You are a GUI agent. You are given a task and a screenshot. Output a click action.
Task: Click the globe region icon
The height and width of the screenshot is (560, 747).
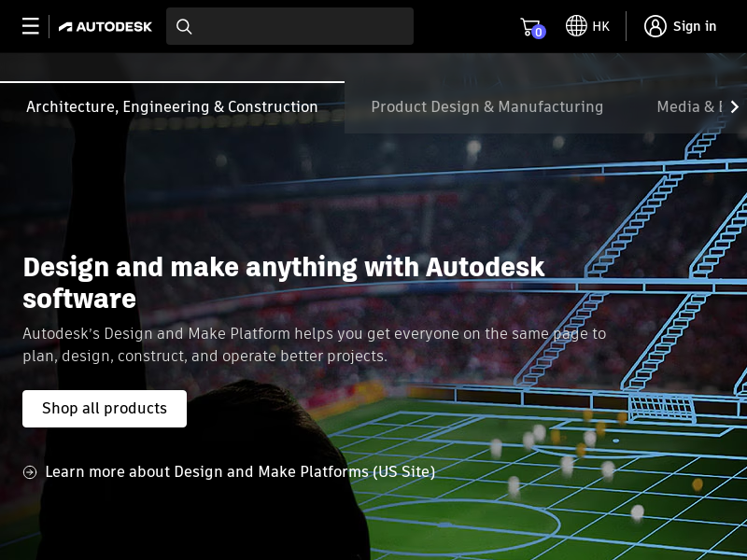(576, 26)
